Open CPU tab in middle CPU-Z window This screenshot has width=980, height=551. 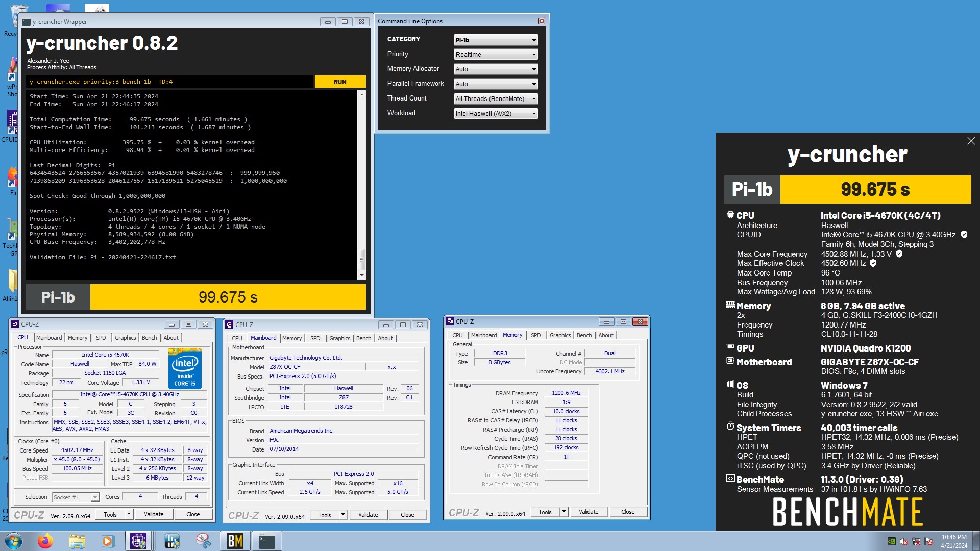237,338
